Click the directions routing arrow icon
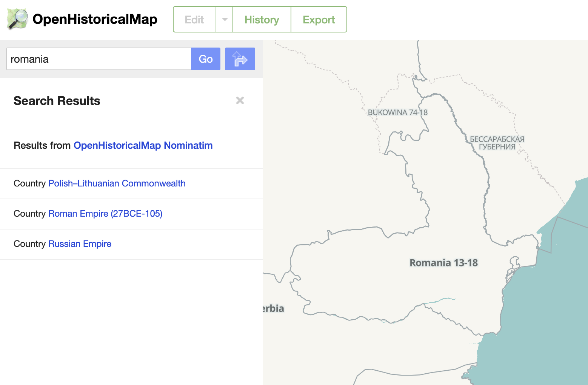 (x=240, y=59)
